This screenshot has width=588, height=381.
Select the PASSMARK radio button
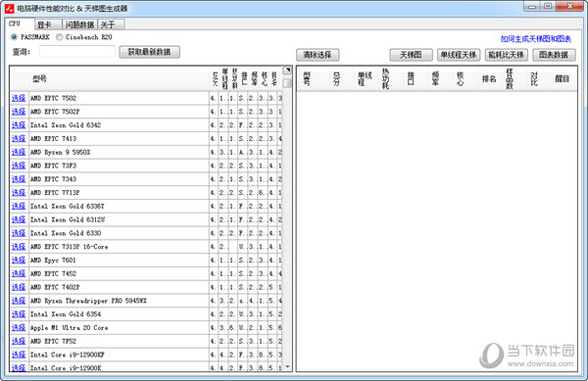click(15, 37)
